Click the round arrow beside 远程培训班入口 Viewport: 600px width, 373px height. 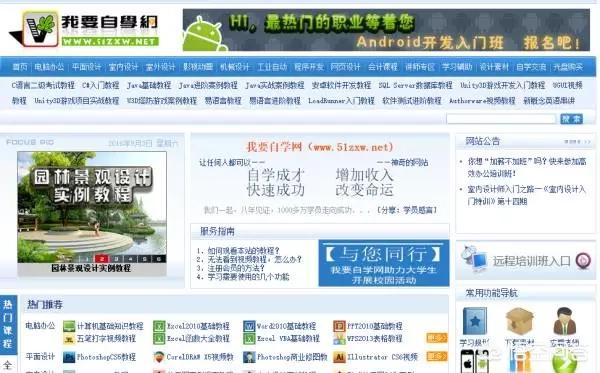tap(583, 261)
